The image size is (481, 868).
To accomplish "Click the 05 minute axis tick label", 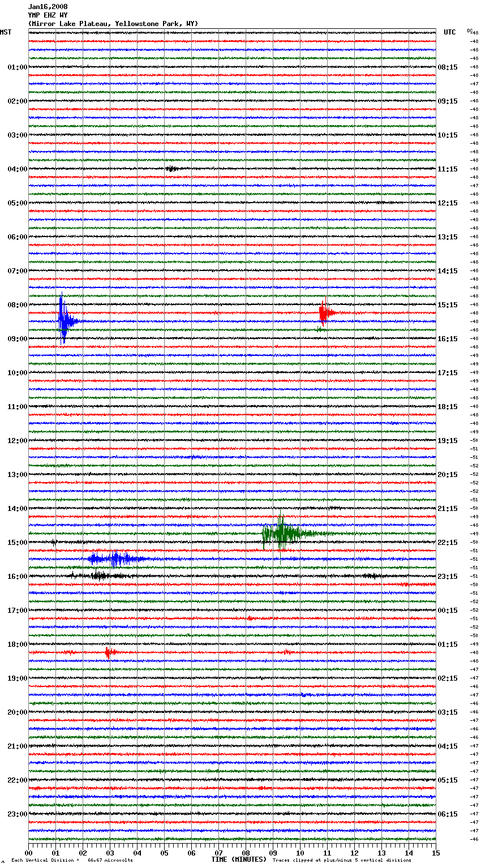I will coord(164,853).
